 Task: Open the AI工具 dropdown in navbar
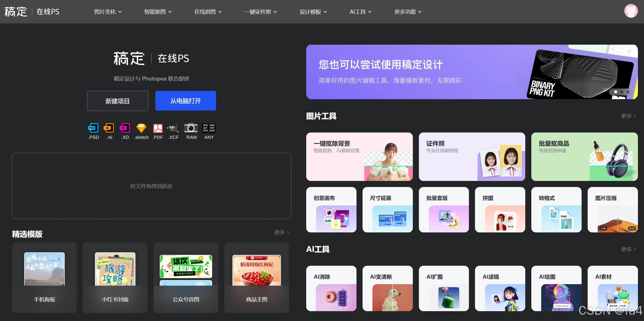pos(361,12)
